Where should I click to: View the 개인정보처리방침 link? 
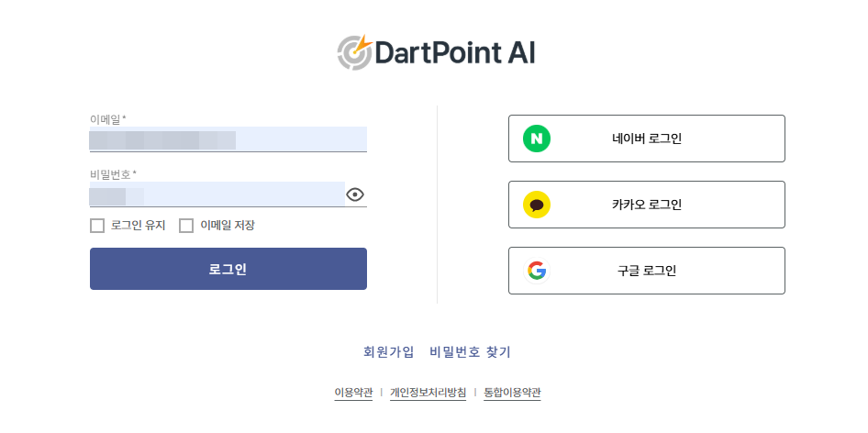coord(428,393)
